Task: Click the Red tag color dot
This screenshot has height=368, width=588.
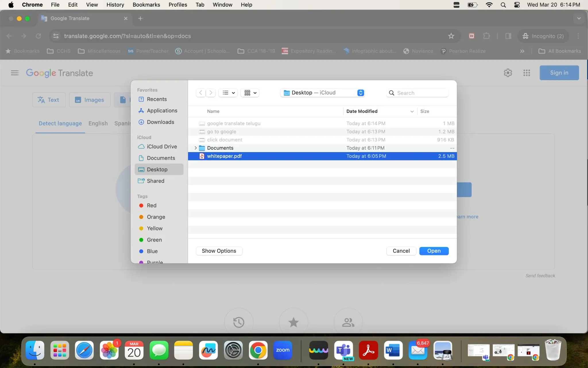Action: coord(141,206)
